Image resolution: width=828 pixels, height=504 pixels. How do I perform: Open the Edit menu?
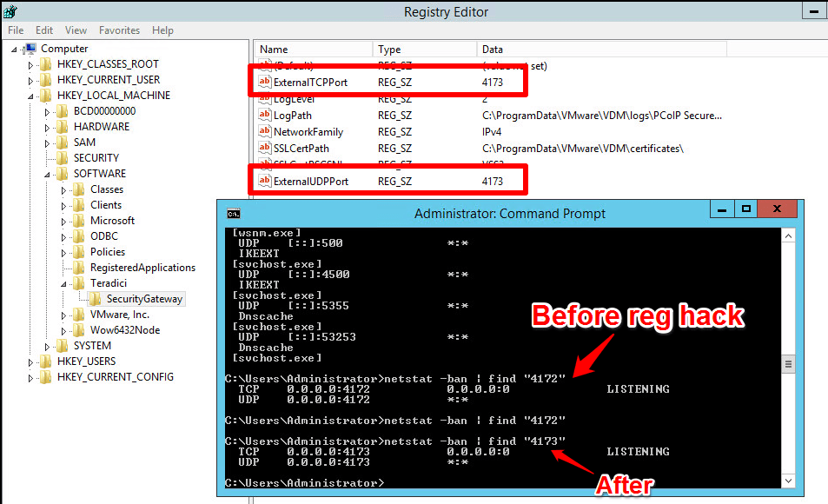[44, 30]
